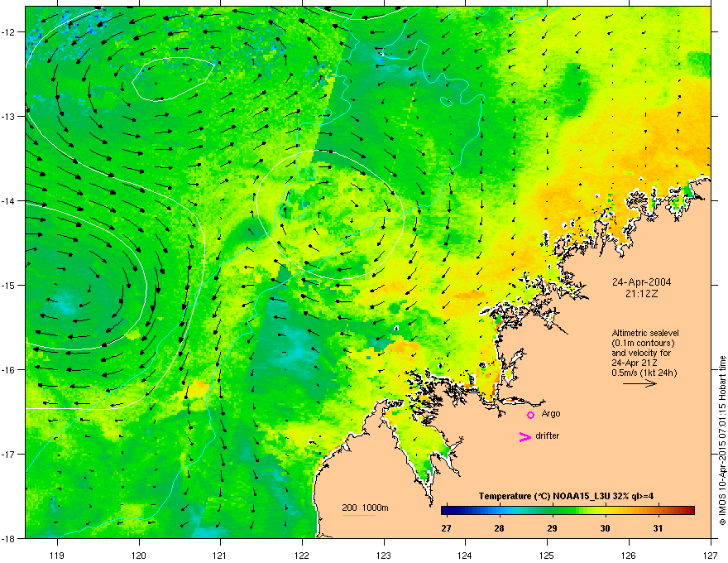Click the 'and velocity for' legend line
The width and height of the screenshot is (728, 563).
tap(637, 353)
